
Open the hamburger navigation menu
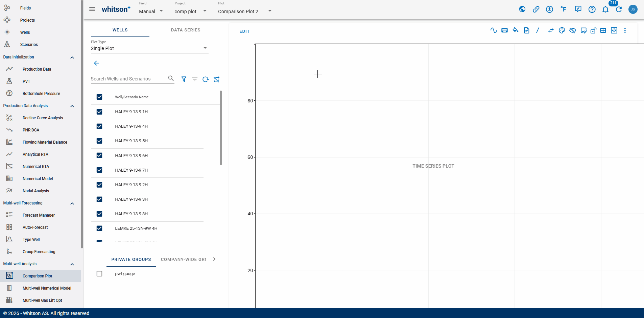coord(92,9)
